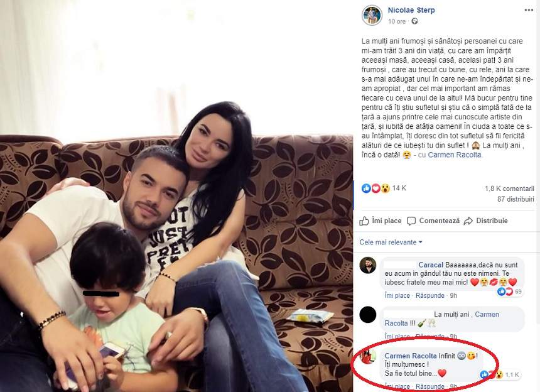540x392 pixels.
Task: Click Răspunde under Carmen Racolta's comment
Action: [429, 387]
